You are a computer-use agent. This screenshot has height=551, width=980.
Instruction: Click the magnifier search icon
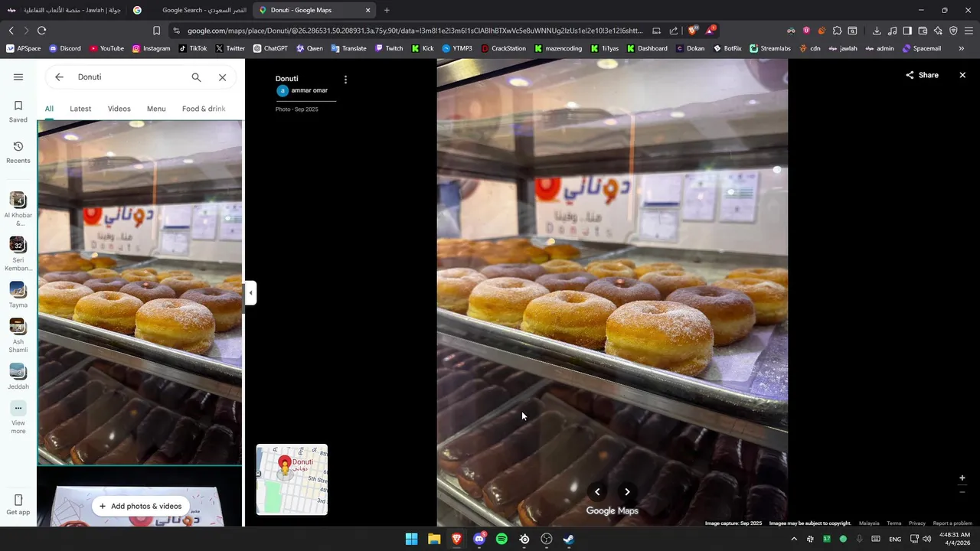[196, 77]
